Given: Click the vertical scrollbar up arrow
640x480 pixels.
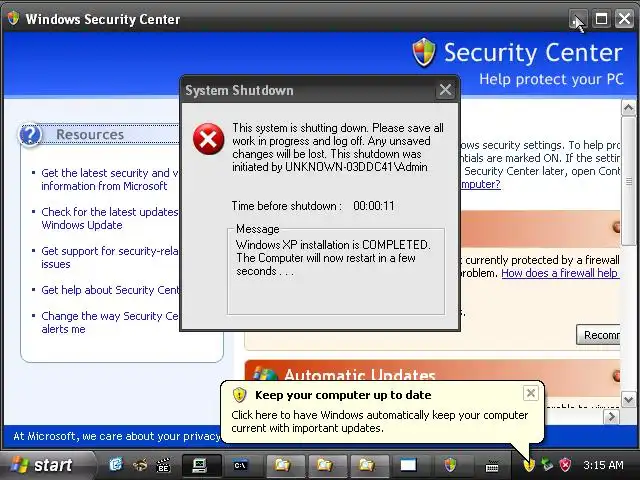Looking at the screenshot, I should pyautogui.click(x=628, y=108).
